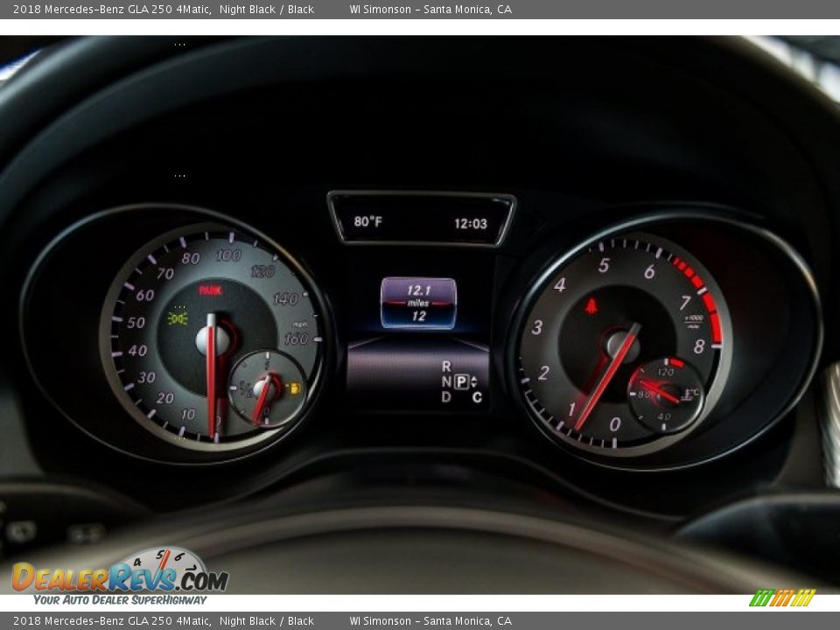Select the D gear letter
Screen dimensions: 840x630
click(x=446, y=397)
